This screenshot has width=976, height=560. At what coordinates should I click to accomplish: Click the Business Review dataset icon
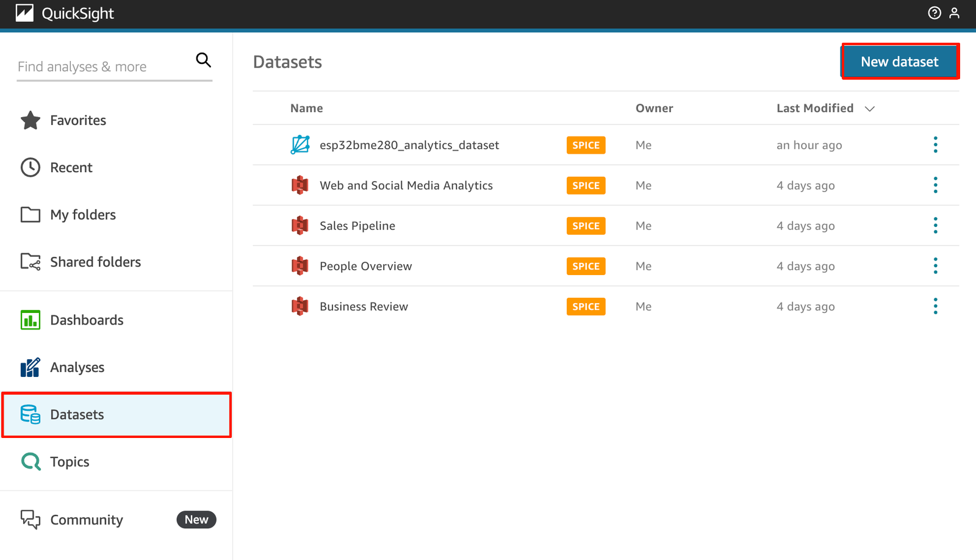[300, 306]
